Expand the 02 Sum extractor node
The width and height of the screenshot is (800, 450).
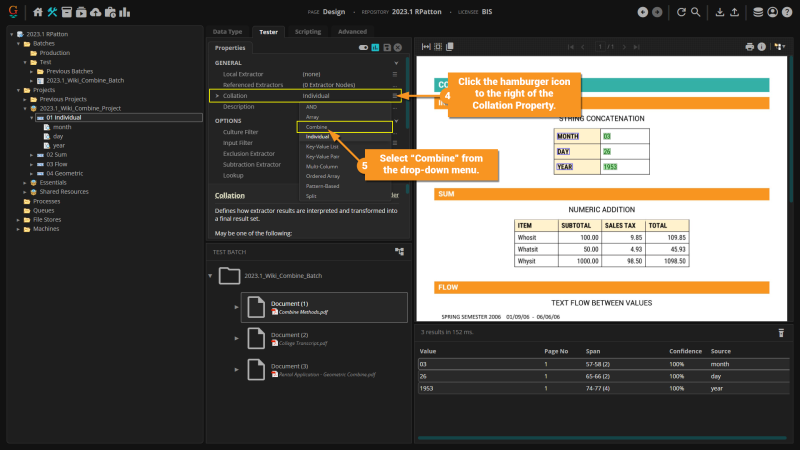(32, 155)
